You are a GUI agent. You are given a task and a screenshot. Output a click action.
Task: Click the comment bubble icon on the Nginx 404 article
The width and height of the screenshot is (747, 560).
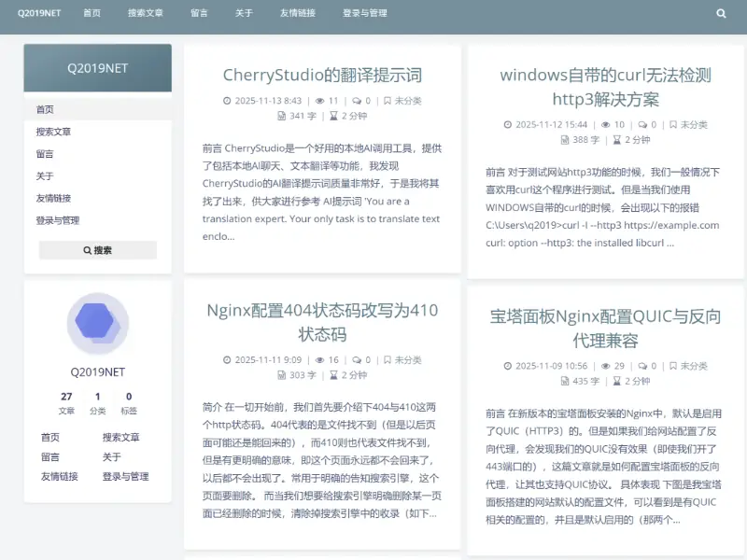[x=355, y=361]
